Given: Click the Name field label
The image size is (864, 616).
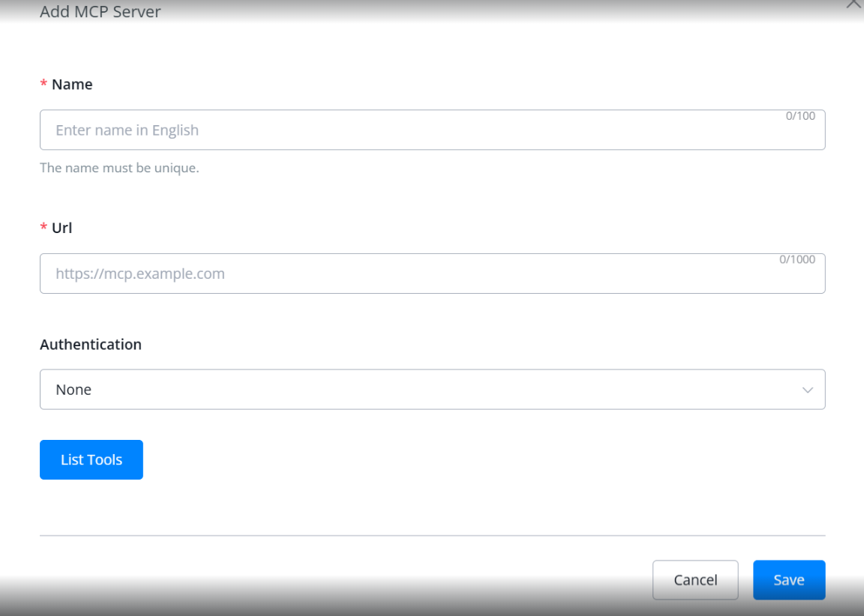Looking at the screenshot, I should 72,85.
